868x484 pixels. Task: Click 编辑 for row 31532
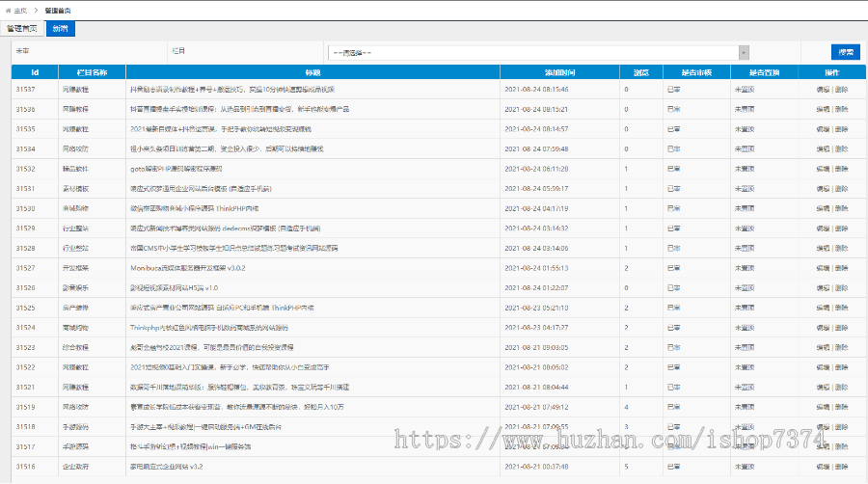point(823,170)
